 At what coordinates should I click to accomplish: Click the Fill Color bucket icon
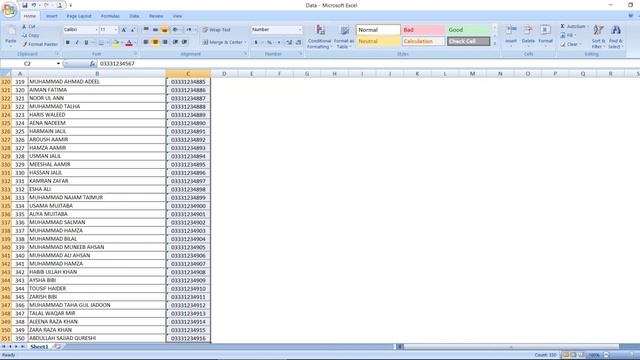click(116, 42)
